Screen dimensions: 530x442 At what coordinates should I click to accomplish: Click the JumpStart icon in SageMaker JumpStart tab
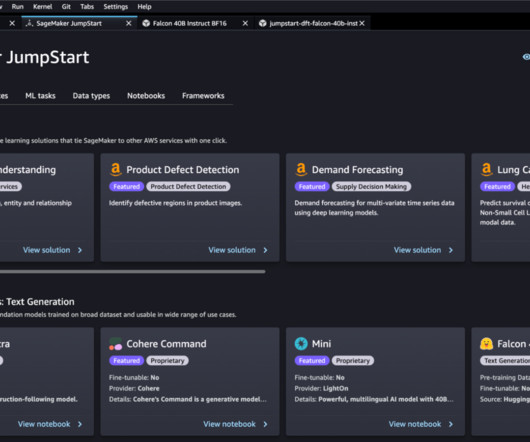tap(29, 23)
